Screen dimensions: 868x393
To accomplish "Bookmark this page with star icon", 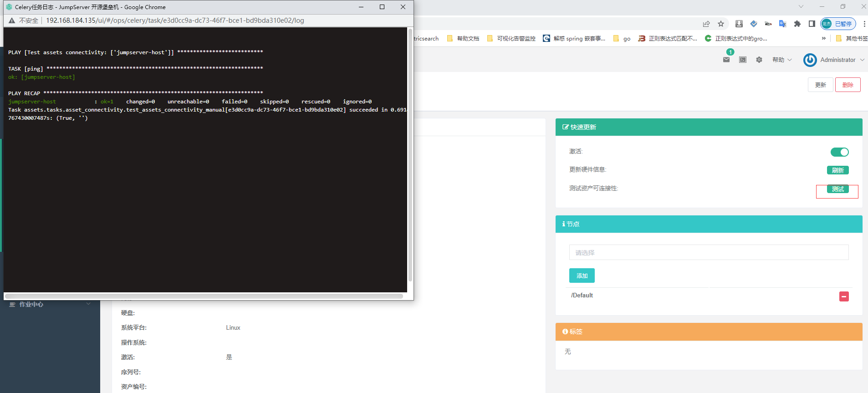I will pyautogui.click(x=721, y=24).
